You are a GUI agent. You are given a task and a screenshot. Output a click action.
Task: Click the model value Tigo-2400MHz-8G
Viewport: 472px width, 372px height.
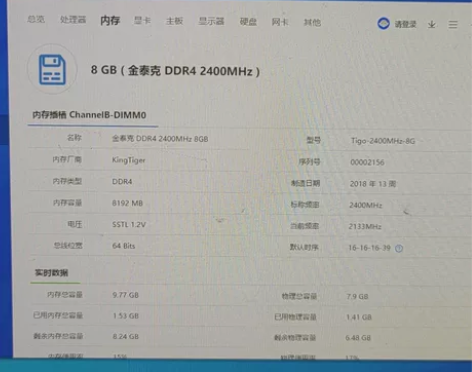click(x=383, y=141)
